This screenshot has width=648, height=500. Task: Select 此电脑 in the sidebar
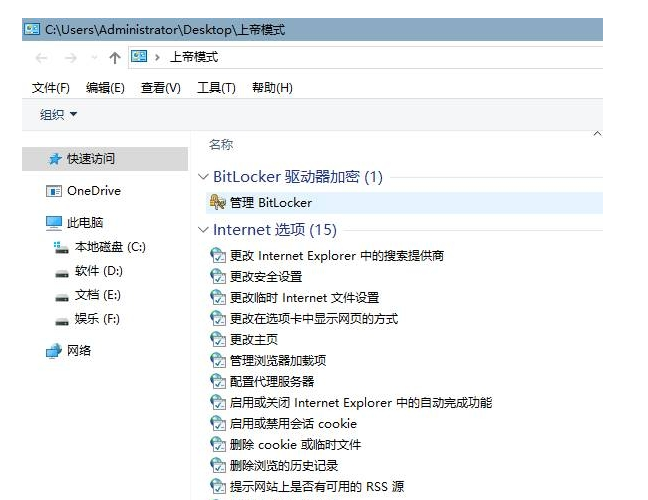tap(85, 223)
